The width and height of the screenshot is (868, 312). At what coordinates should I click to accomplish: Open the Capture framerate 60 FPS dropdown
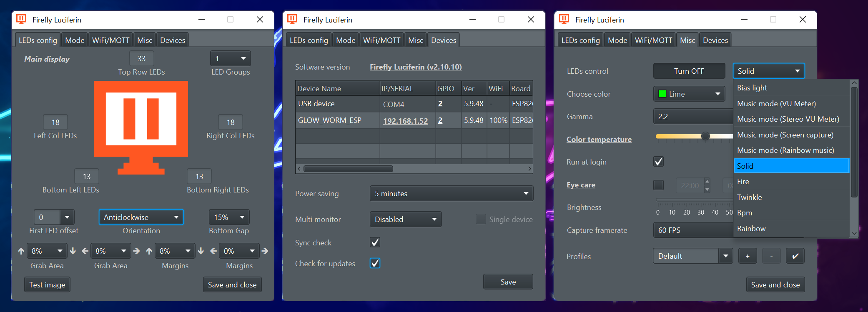693,230
